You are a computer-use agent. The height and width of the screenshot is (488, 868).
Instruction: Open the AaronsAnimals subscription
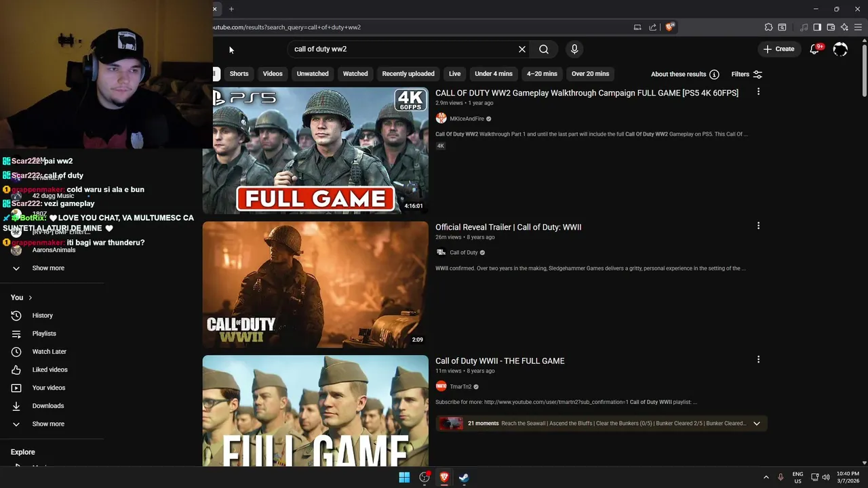click(x=52, y=250)
